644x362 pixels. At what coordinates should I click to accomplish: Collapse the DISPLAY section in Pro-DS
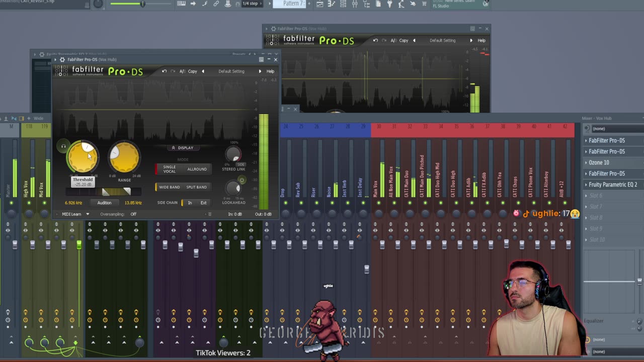183,148
